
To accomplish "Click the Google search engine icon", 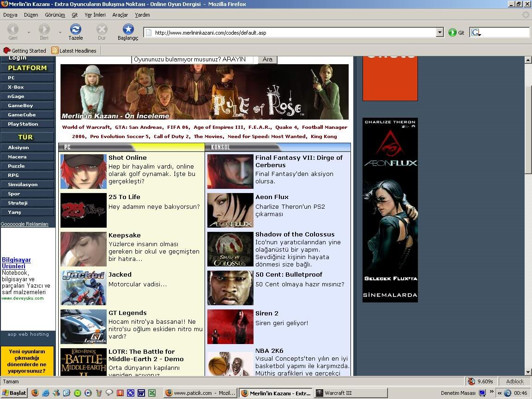I will pos(476,33).
